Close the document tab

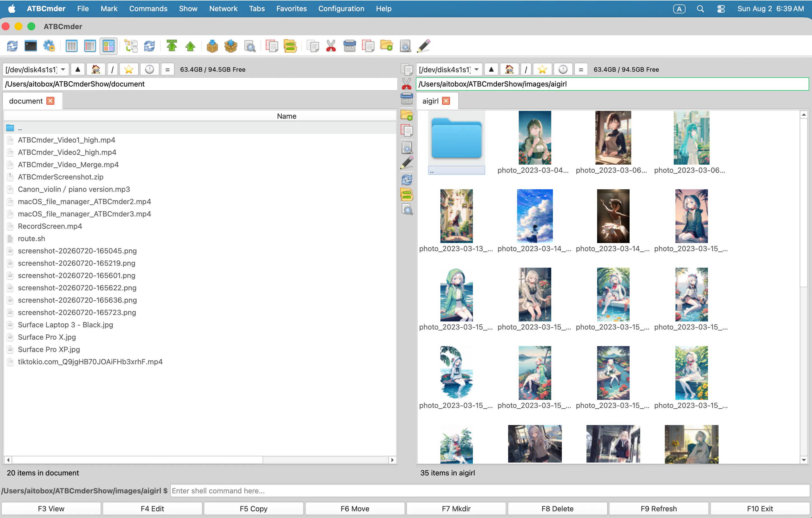(50, 101)
